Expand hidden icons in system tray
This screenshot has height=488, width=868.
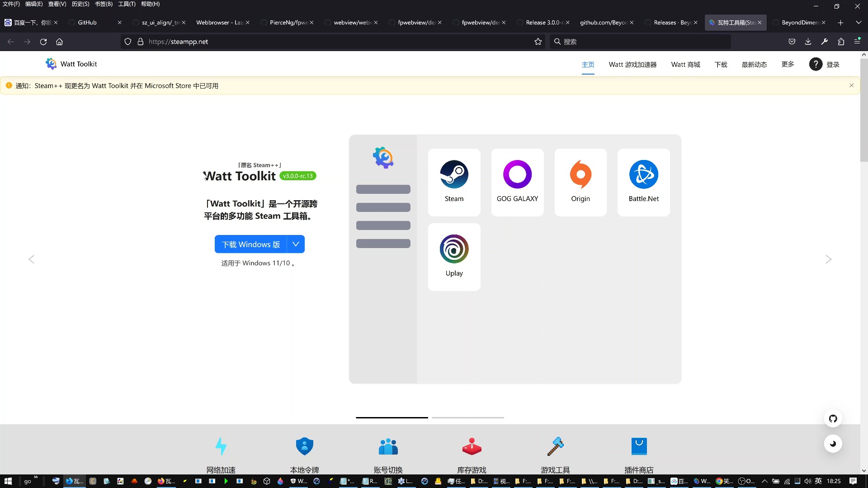click(x=764, y=481)
